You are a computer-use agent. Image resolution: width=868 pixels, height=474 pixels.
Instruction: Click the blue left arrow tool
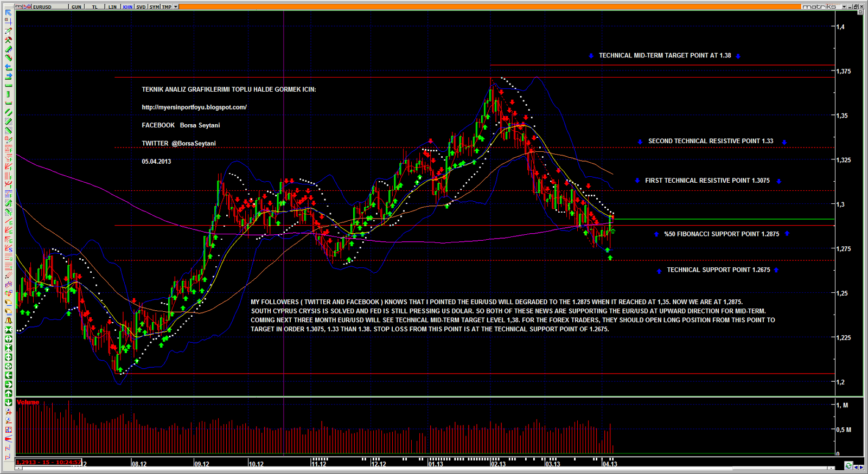point(8,67)
